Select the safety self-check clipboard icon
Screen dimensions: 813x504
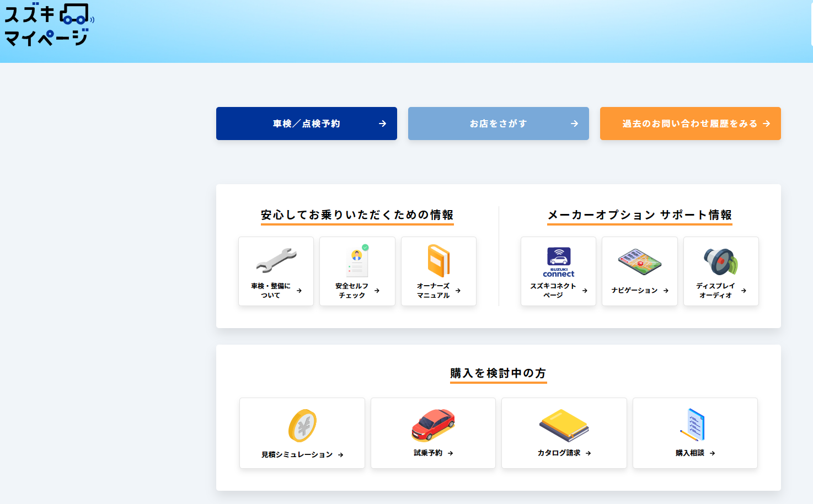357,261
